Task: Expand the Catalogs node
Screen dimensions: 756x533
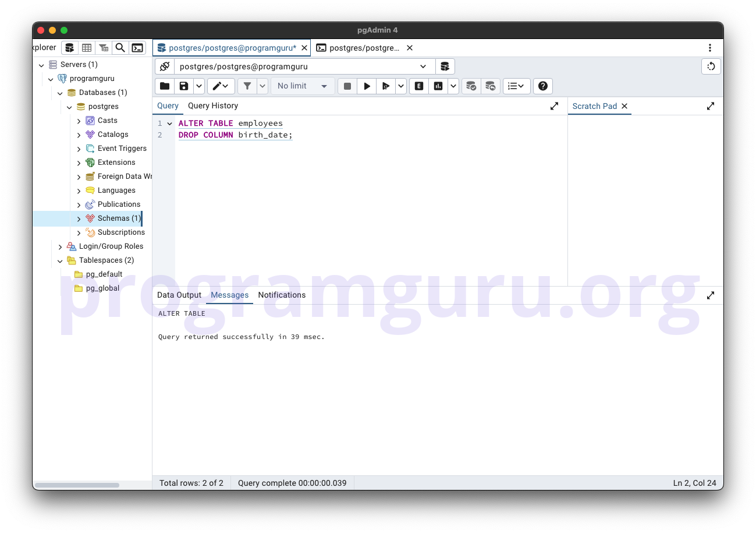Action: pyautogui.click(x=79, y=135)
